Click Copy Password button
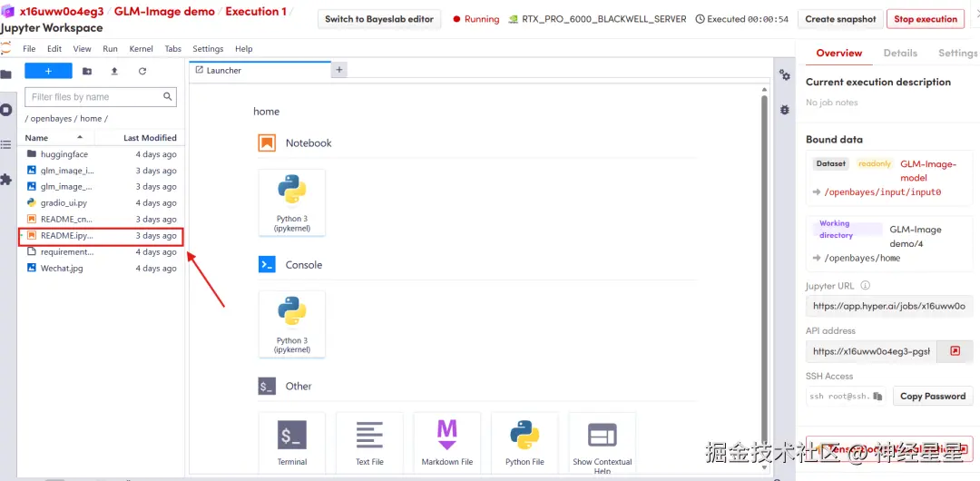This screenshot has height=481, width=980. [933, 396]
